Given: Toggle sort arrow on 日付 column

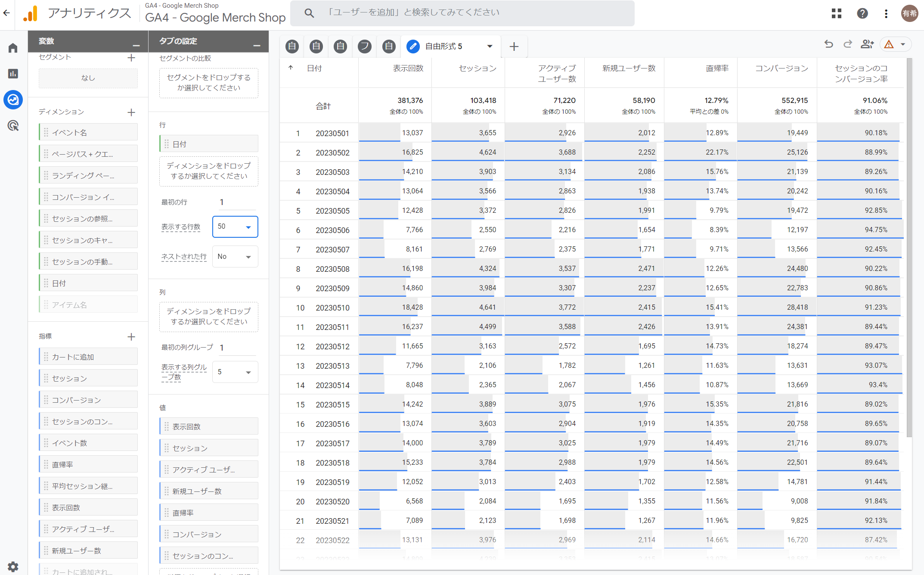Looking at the screenshot, I should pos(291,68).
